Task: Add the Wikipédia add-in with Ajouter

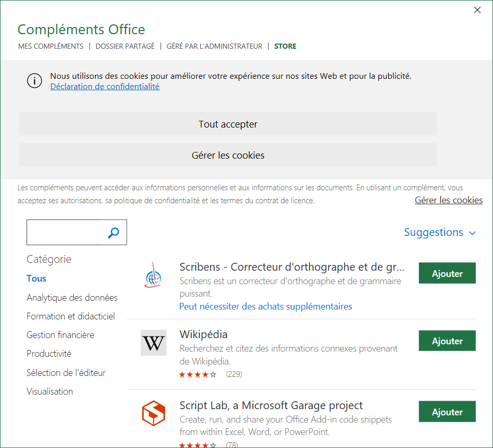Action: [447, 341]
